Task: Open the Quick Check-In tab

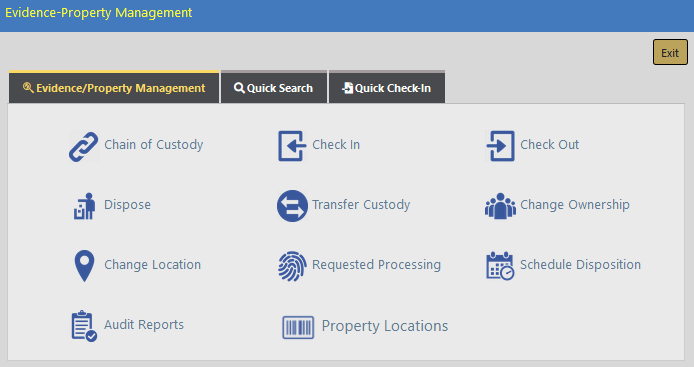Action: click(387, 88)
